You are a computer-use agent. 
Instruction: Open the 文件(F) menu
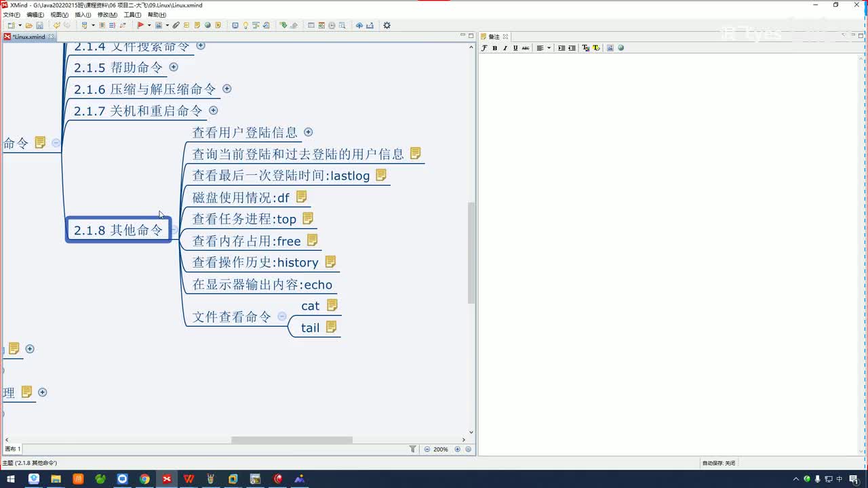12,14
